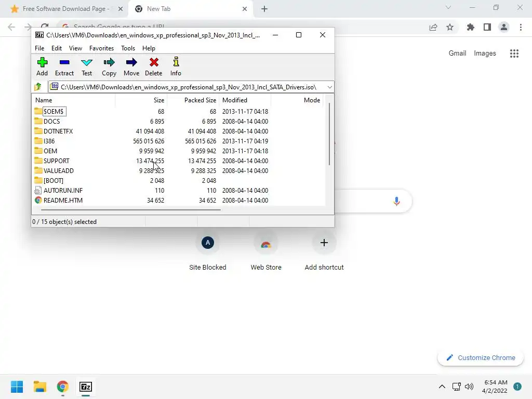Screen dimensions: 532x399
Task: Sort by Modified column header
Action: (x=245, y=100)
